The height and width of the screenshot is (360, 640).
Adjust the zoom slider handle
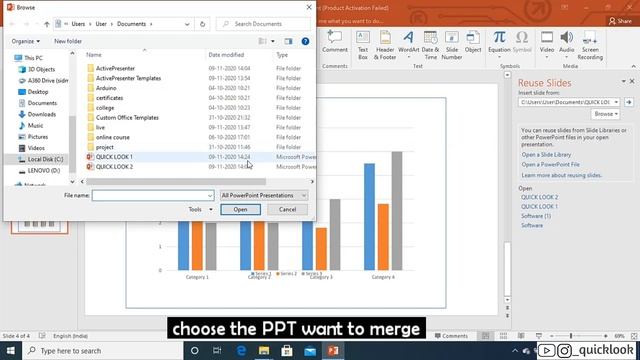pyautogui.click(x=571, y=336)
